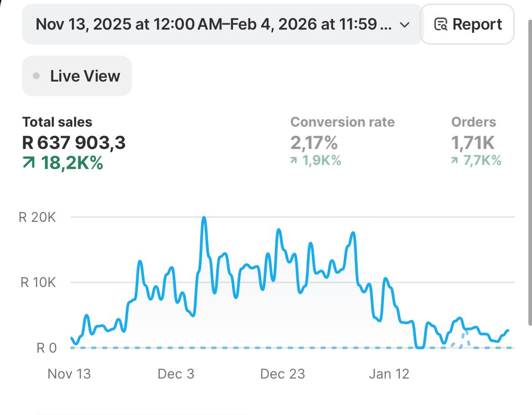Tap the Jan 12 label on the x-axis
The width and height of the screenshot is (532, 415).
(x=389, y=374)
